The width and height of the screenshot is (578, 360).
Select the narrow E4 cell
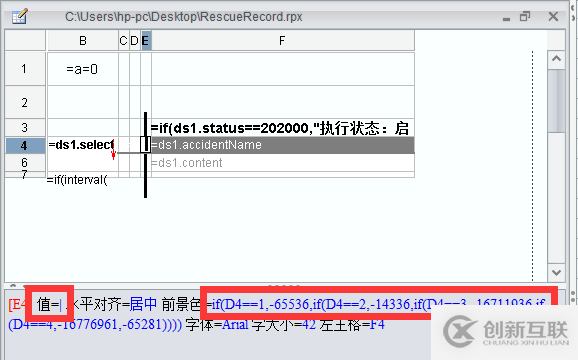[x=145, y=144]
